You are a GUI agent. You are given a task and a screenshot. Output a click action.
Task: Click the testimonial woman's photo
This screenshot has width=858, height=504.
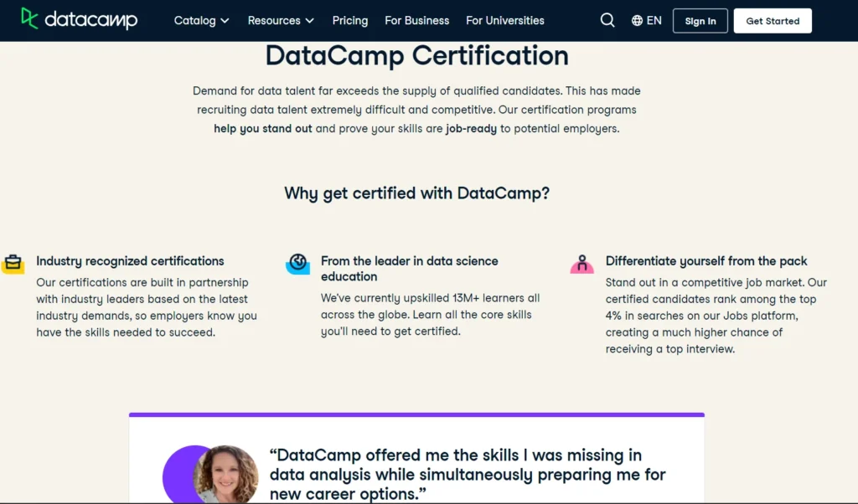pyautogui.click(x=225, y=474)
